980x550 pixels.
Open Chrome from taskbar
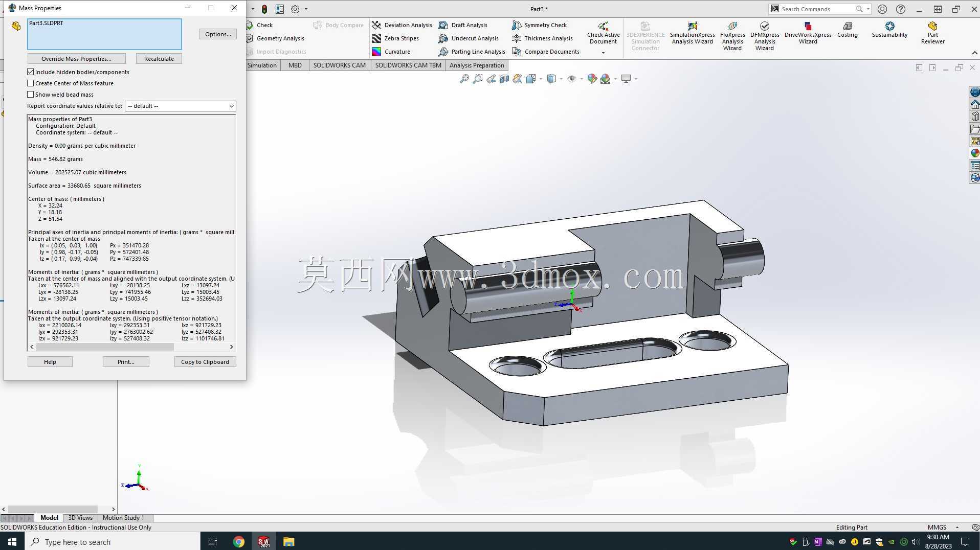[239, 542]
